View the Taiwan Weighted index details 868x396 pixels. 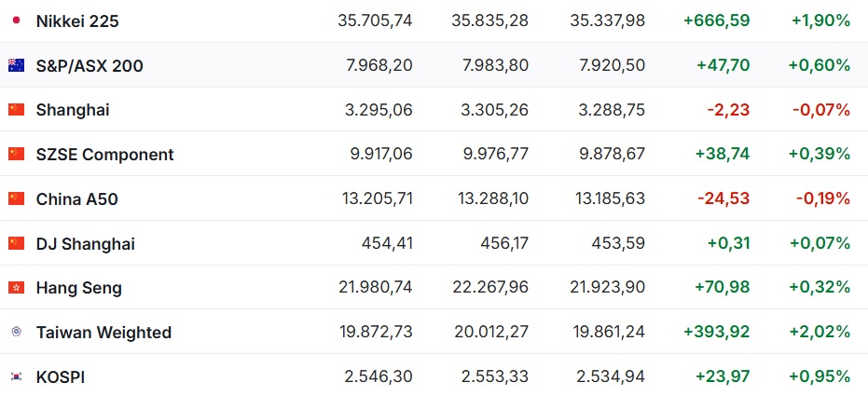(x=103, y=333)
